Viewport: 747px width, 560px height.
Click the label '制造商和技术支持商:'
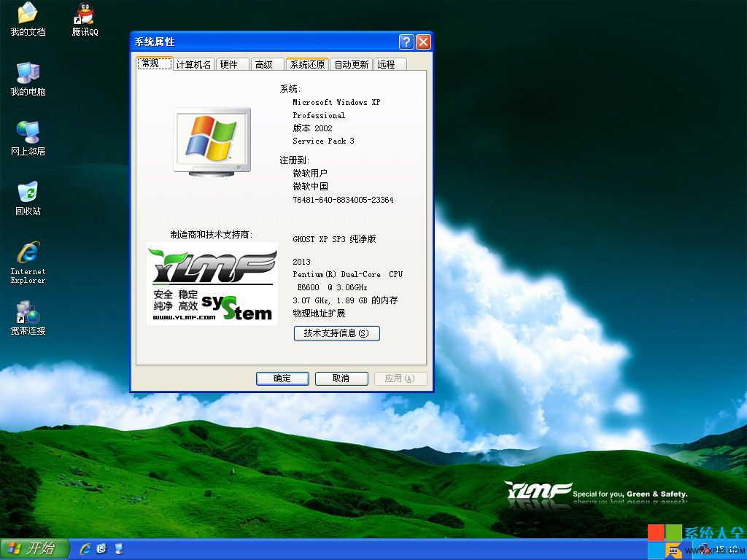[x=212, y=235]
